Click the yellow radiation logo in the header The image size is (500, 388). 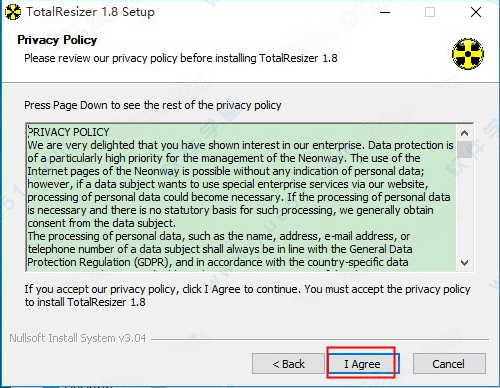click(x=468, y=54)
